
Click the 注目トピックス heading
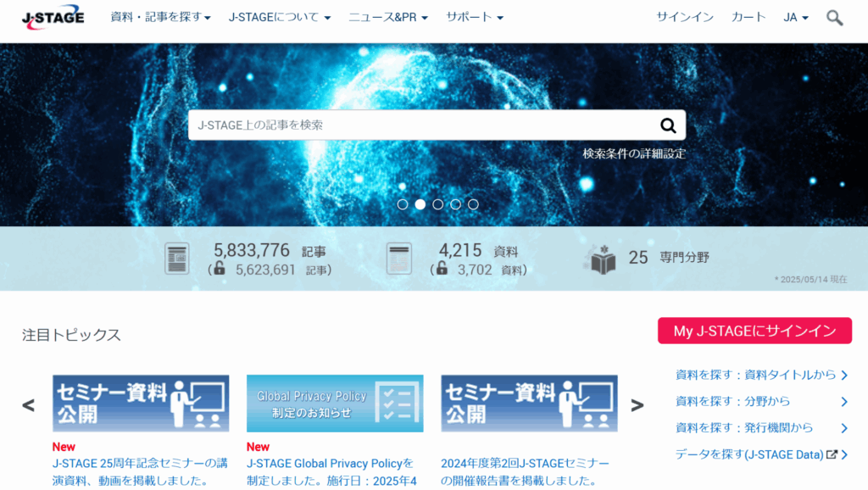tap(71, 335)
